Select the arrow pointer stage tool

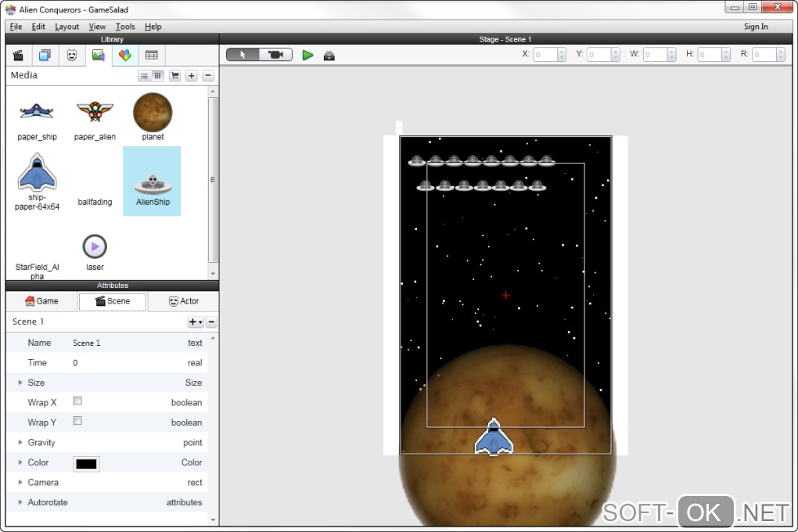coord(243,55)
